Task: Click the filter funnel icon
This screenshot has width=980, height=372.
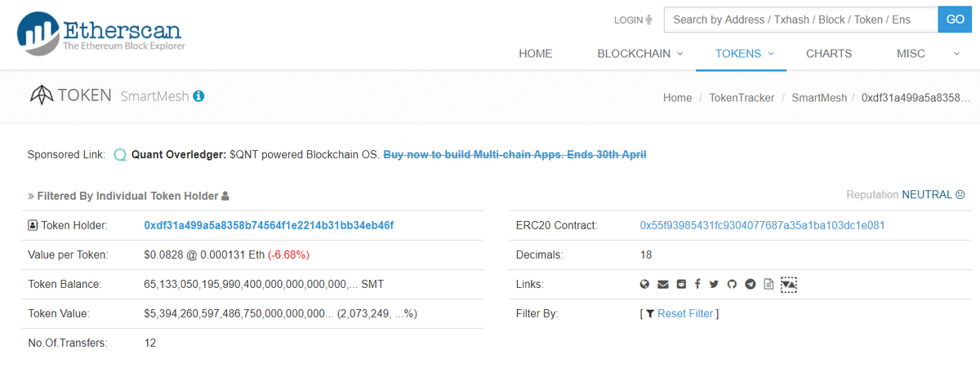Action: click(x=649, y=313)
